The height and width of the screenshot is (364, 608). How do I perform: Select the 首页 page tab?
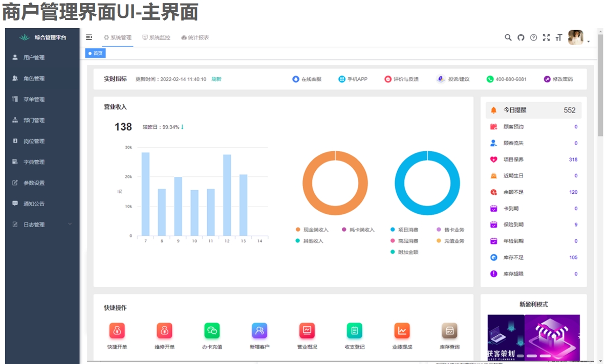point(95,53)
